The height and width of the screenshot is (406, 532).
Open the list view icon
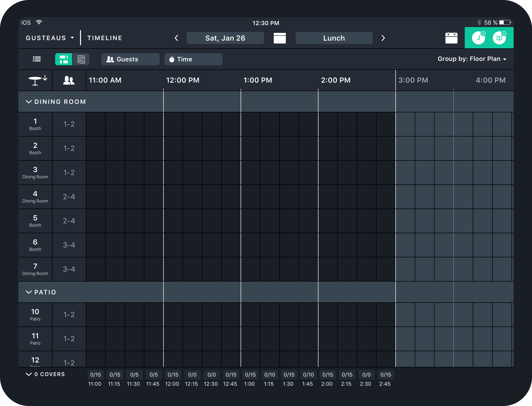(37, 59)
